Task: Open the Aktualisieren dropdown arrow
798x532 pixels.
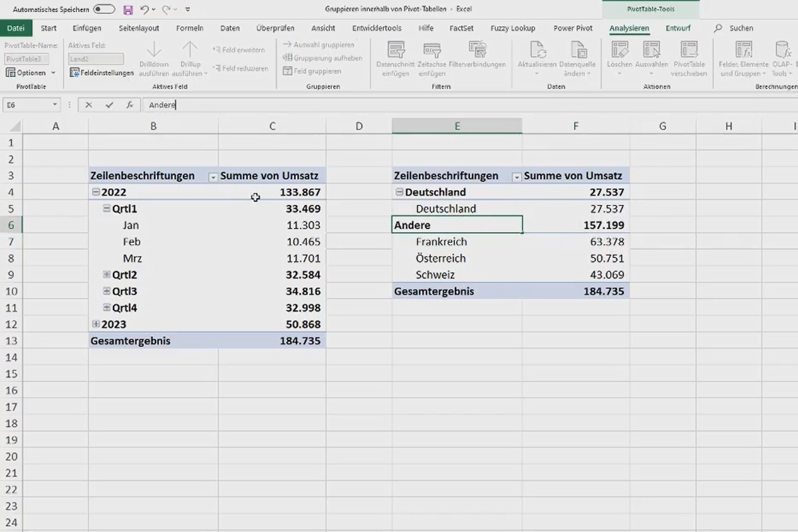Action: point(537,73)
